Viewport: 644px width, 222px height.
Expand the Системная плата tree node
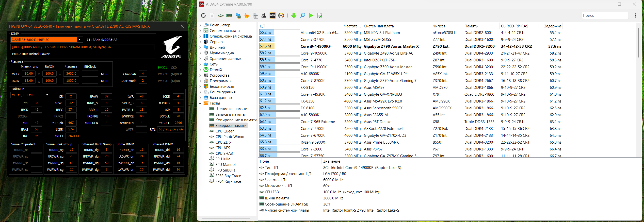[x=200, y=31]
